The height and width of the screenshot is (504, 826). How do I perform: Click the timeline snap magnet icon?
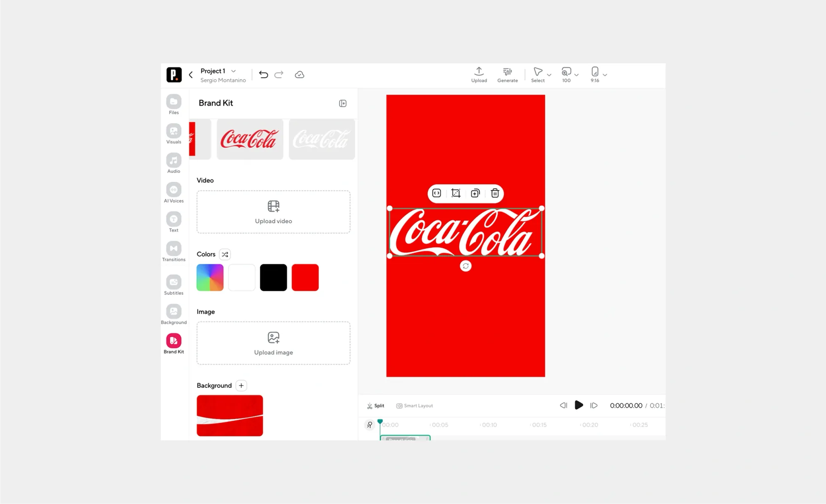(370, 425)
